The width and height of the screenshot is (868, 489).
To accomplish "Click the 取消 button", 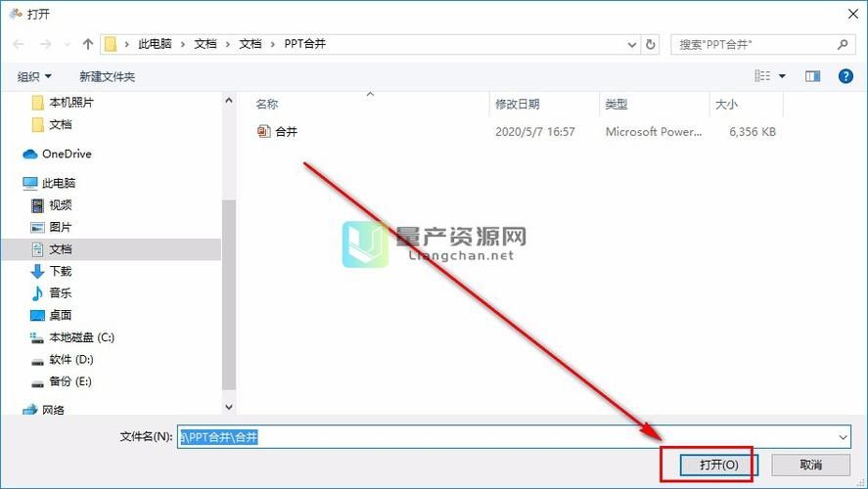I will [811, 465].
